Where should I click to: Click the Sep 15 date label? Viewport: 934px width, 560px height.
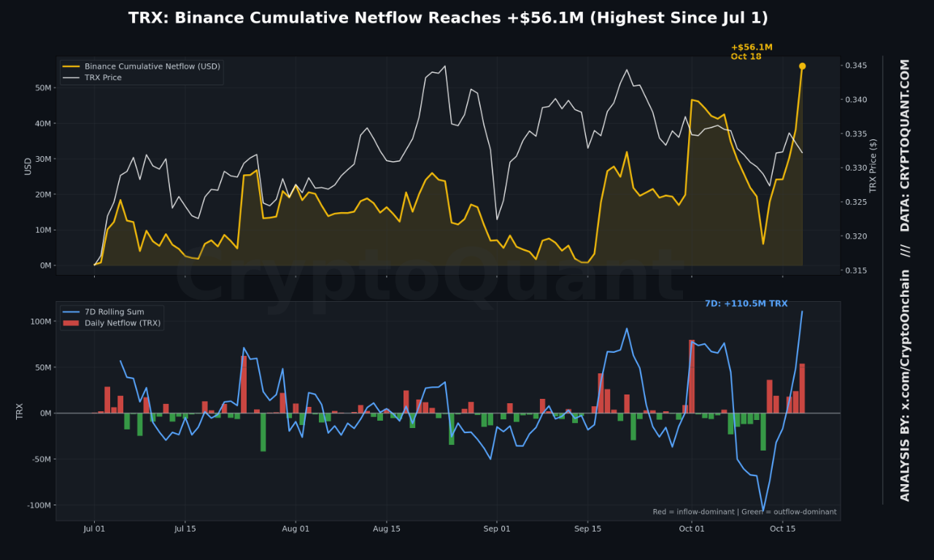coord(587,529)
